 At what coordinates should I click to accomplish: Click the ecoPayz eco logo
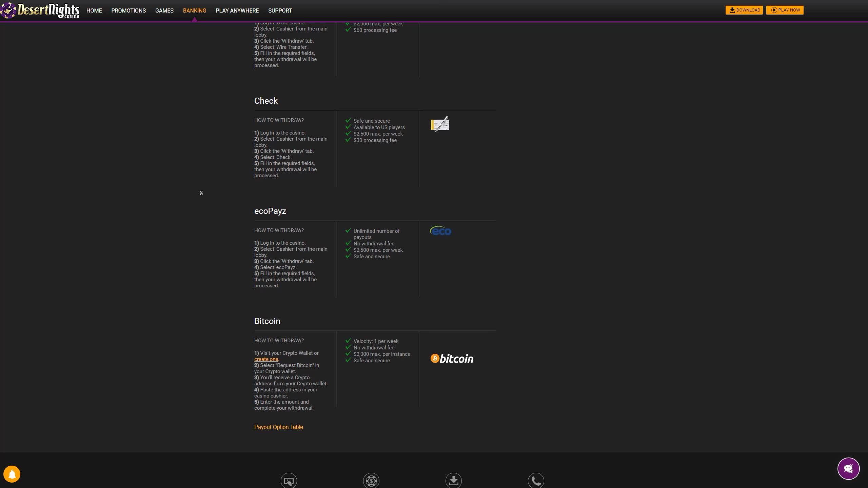click(x=440, y=231)
